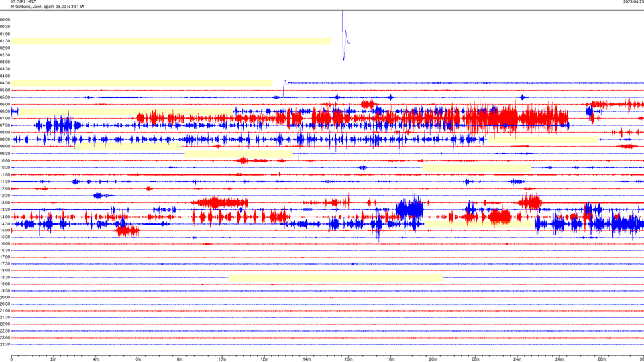Select the 17:00 time row label
This screenshot has width=644, height=362.
pyautogui.click(x=5, y=257)
